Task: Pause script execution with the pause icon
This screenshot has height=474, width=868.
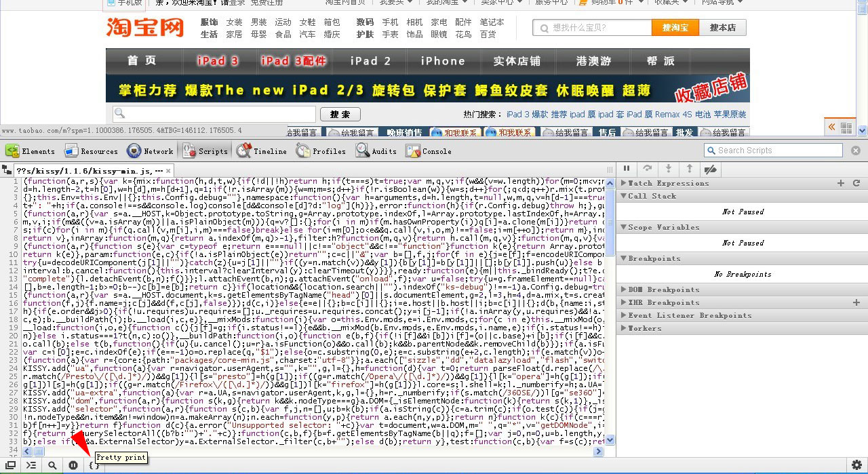Action: click(627, 168)
